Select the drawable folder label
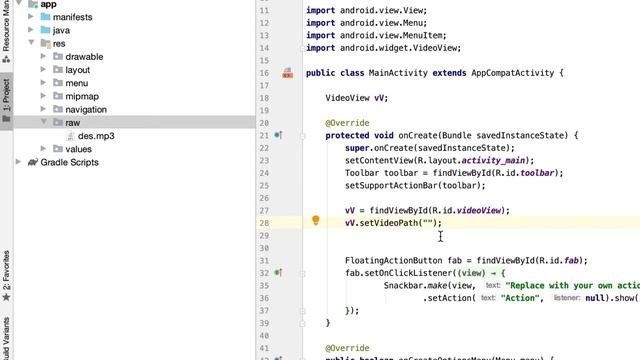 coord(84,56)
